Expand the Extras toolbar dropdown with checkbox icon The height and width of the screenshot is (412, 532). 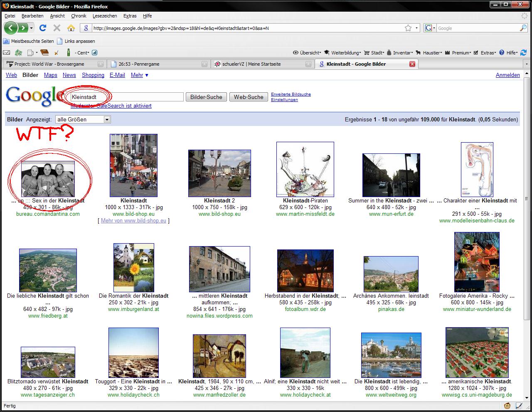coord(485,53)
